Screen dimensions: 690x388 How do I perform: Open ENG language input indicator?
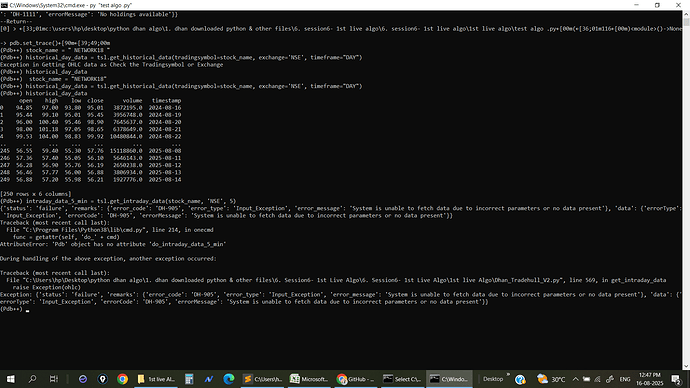(x=625, y=379)
